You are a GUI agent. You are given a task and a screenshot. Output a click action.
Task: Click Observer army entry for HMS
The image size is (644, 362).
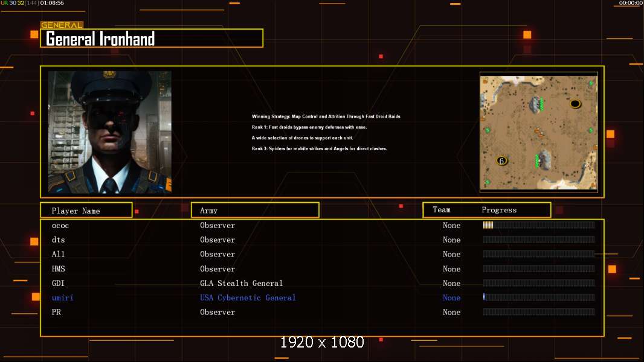217,269
